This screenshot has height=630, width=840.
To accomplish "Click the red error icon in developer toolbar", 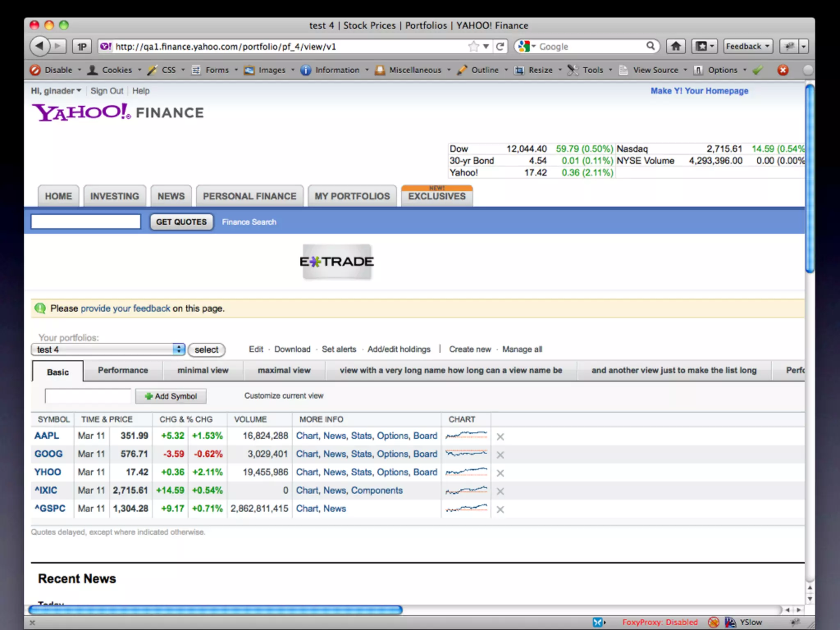I will click(x=783, y=70).
